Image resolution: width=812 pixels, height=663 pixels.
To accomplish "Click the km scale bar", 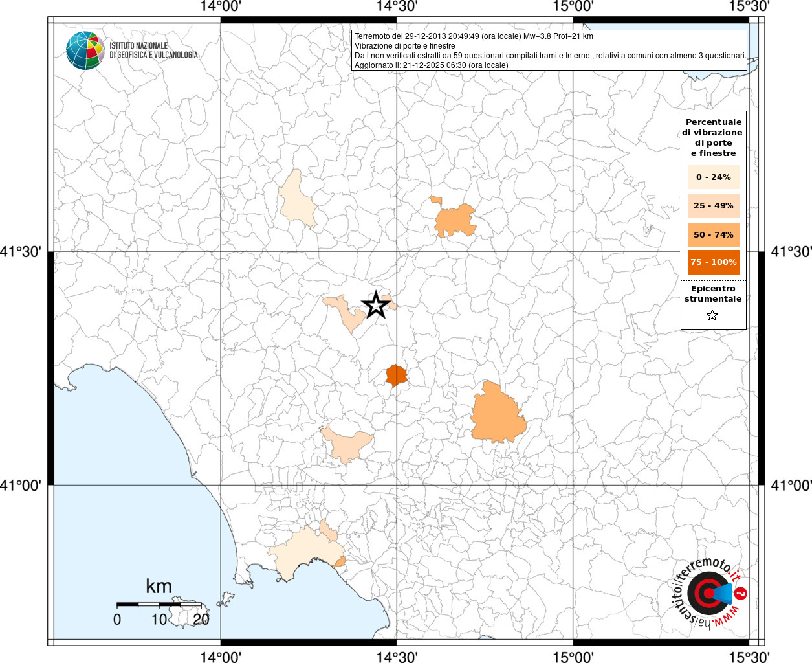I will coord(159,604).
